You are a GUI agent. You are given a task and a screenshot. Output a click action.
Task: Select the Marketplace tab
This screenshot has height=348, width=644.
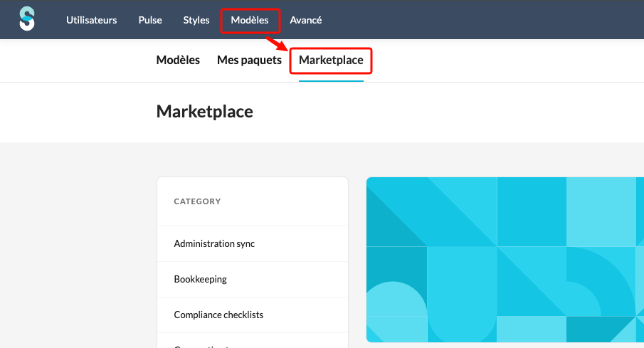pyautogui.click(x=331, y=60)
